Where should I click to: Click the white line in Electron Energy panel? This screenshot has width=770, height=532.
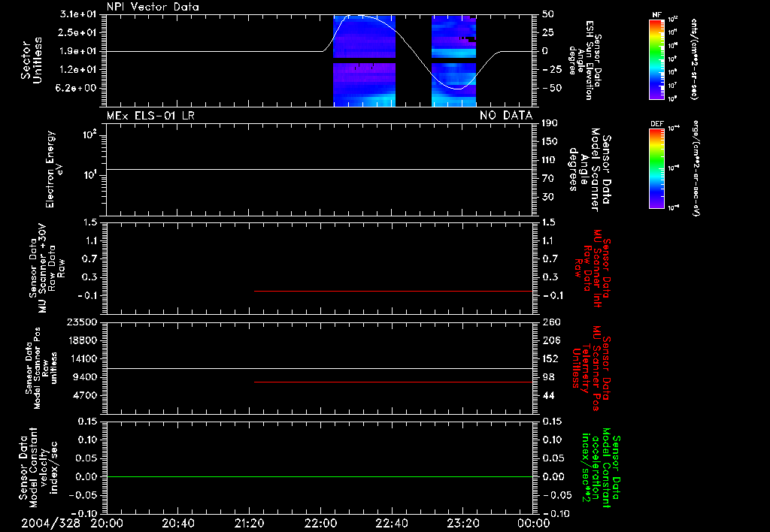320,169
